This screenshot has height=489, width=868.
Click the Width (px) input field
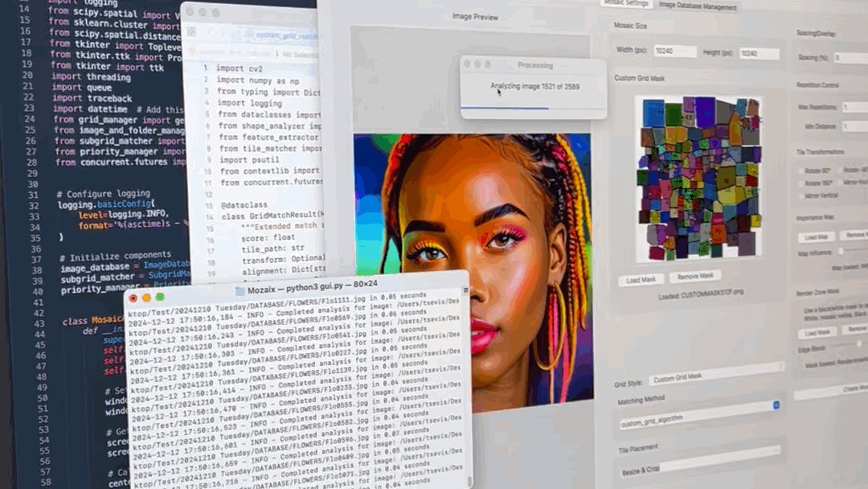[675, 51]
